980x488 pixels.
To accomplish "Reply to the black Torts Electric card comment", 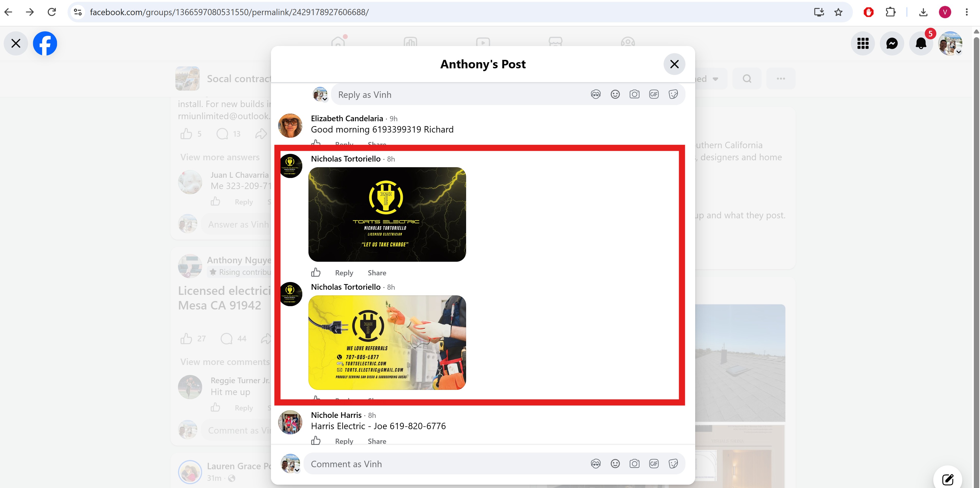I will tap(344, 273).
